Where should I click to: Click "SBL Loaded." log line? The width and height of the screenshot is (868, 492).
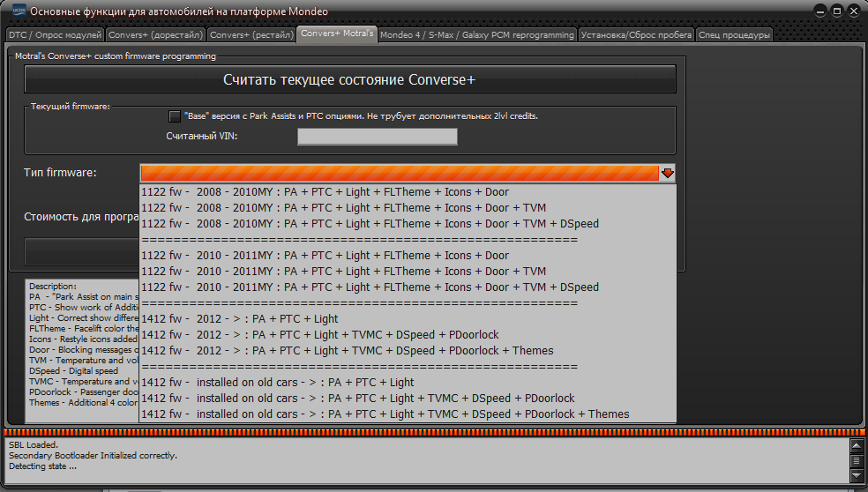[x=34, y=445]
